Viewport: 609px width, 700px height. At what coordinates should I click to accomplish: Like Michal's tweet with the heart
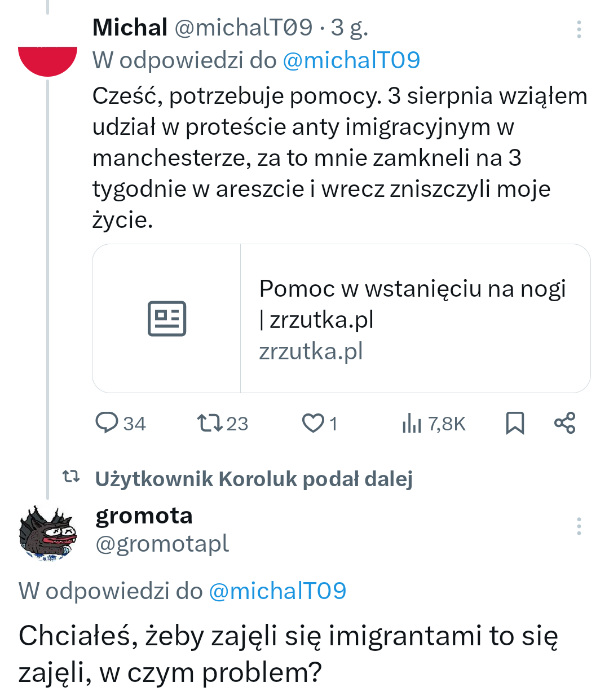(313, 423)
